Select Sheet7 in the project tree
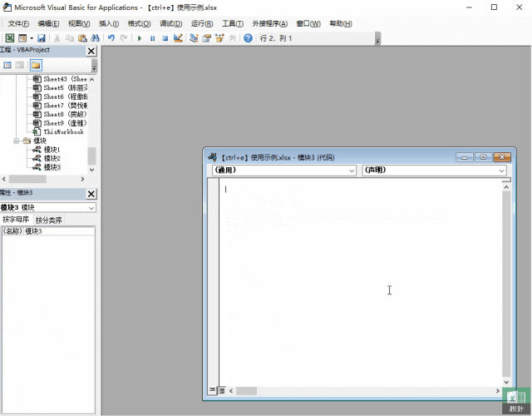 pos(60,106)
